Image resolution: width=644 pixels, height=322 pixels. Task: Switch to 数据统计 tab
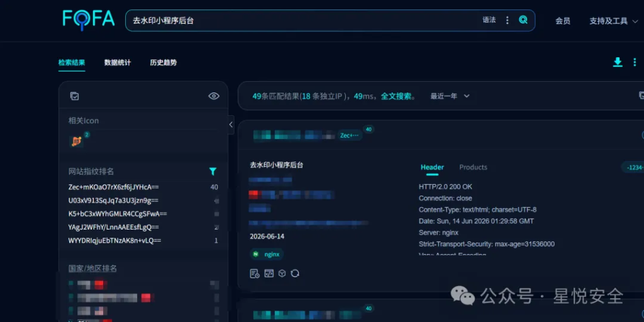pos(118,63)
